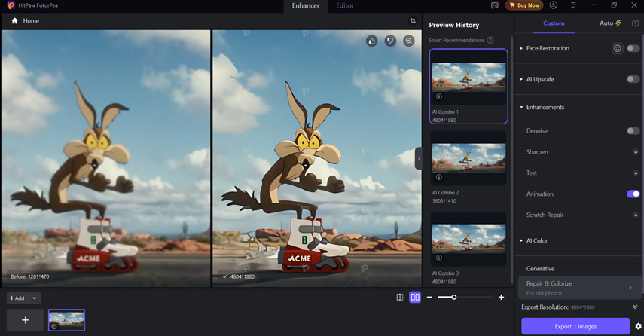644x336 pixels.
Task: Click the Sharpen label
Action: point(537,152)
